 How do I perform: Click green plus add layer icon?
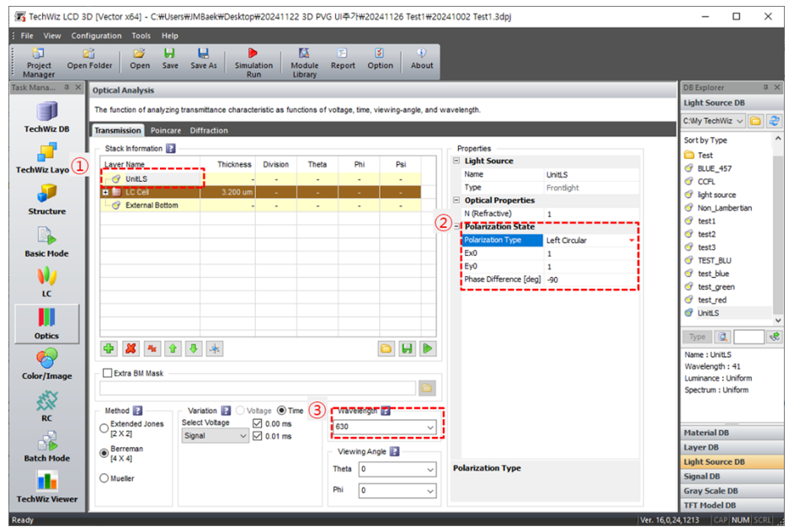click(109, 348)
